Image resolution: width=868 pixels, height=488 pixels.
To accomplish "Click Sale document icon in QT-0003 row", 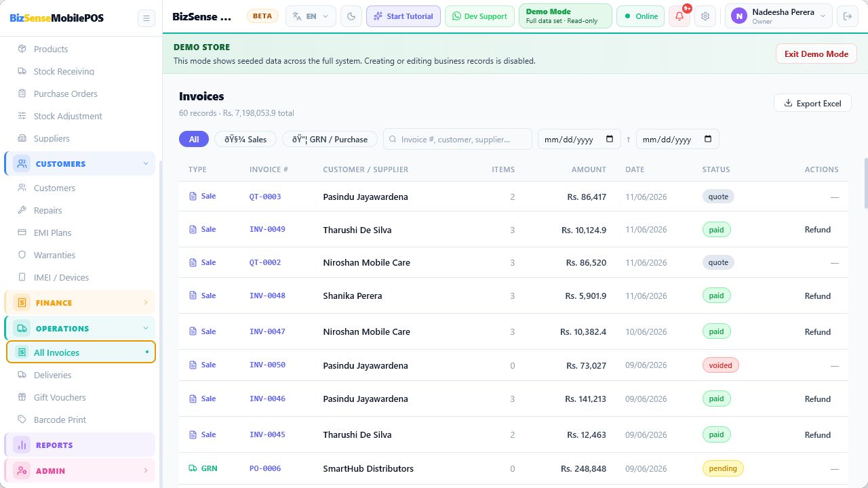I will point(193,197).
